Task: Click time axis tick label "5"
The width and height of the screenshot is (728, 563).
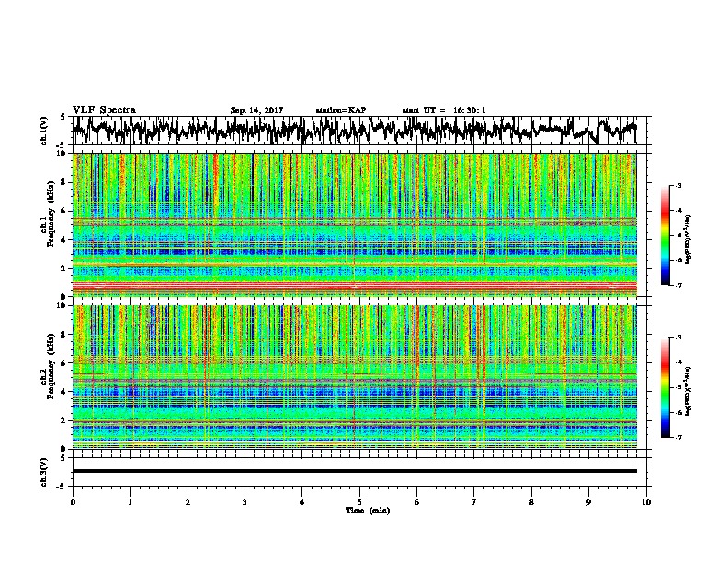Action: click(359, 501)
